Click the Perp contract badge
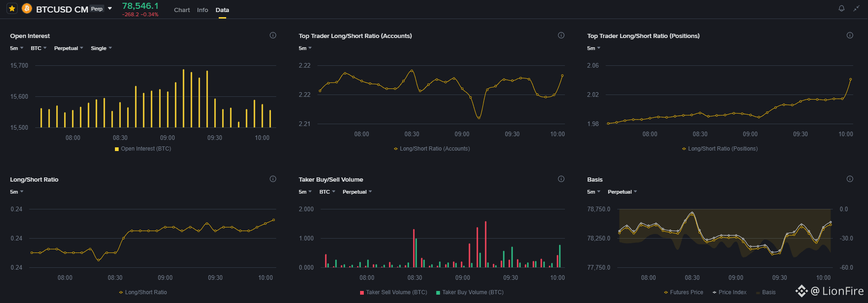This screenshot has width=868, height=303. tap(97, 9)
